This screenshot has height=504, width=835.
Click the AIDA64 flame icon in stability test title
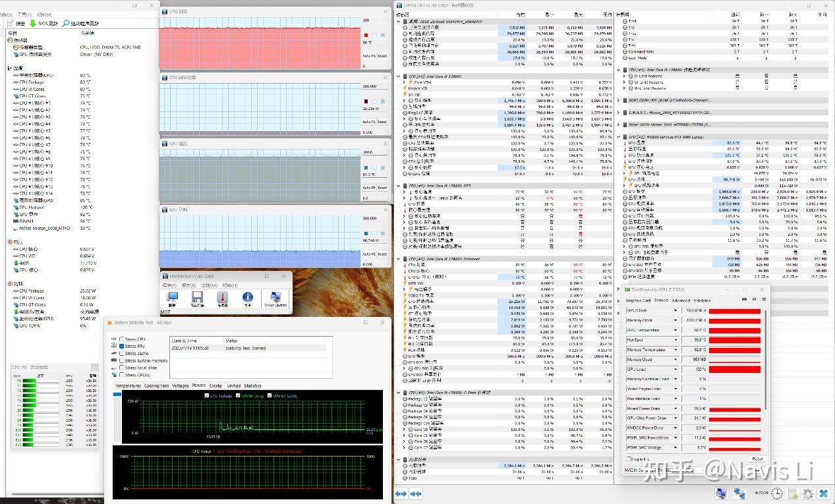109,322
